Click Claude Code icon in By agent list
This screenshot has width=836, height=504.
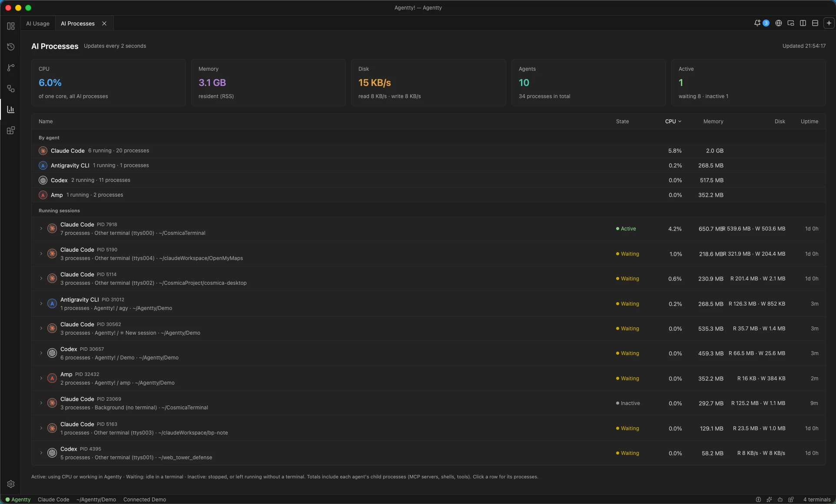(43, 151)
